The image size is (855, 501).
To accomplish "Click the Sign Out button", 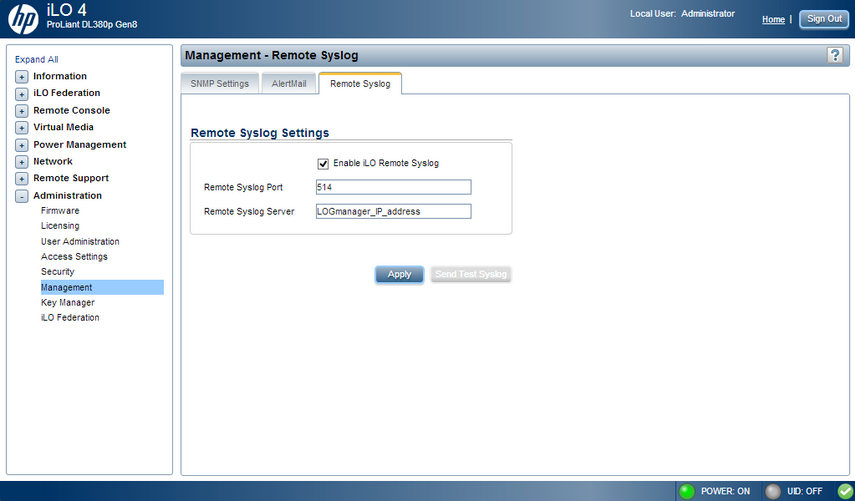I will coord(824,19).
